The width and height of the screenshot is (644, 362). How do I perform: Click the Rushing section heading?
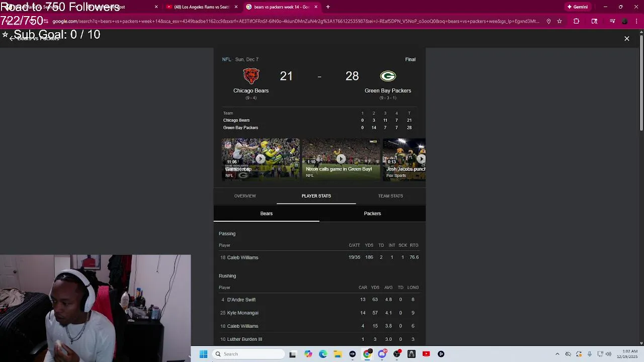click(227, 276)
